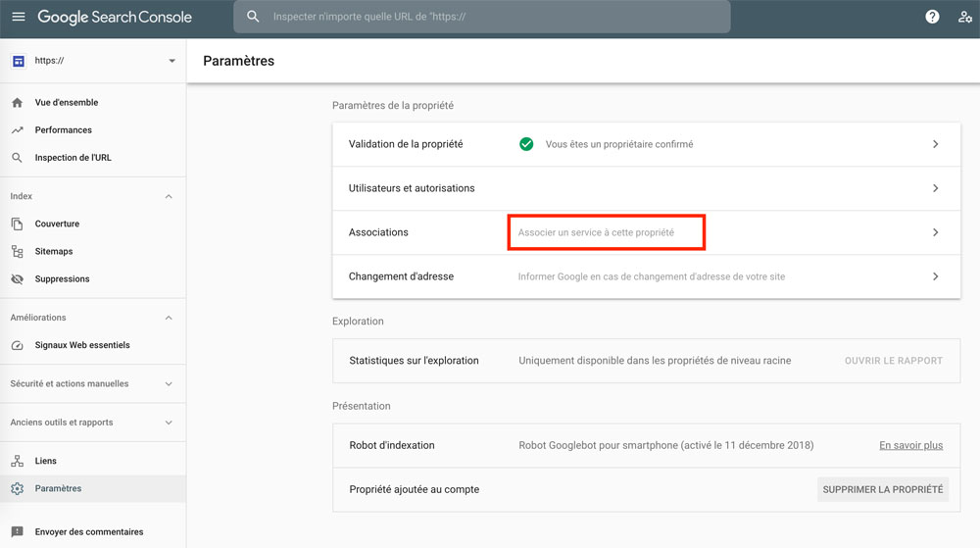Click the SUPPRIMER LA PROPRIÉTÉ button
Viewport: 980px width, 548px height.
(x=883, y=489)
